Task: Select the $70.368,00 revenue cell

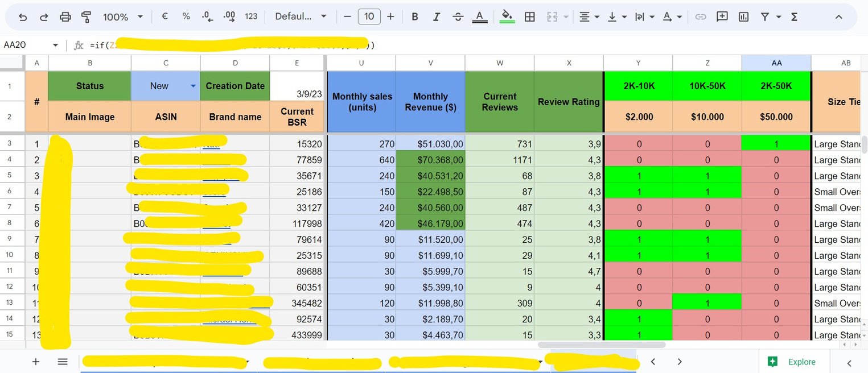Action: click(x=430, y=160)
